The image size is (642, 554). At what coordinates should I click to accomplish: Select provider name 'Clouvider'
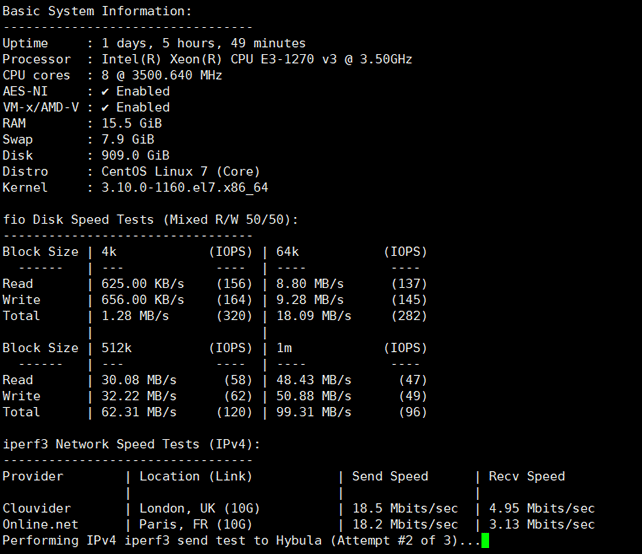(36, 509)
